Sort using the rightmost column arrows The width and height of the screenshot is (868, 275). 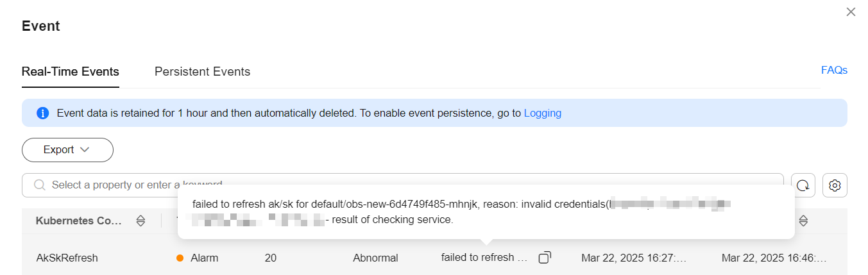[803, 221]
